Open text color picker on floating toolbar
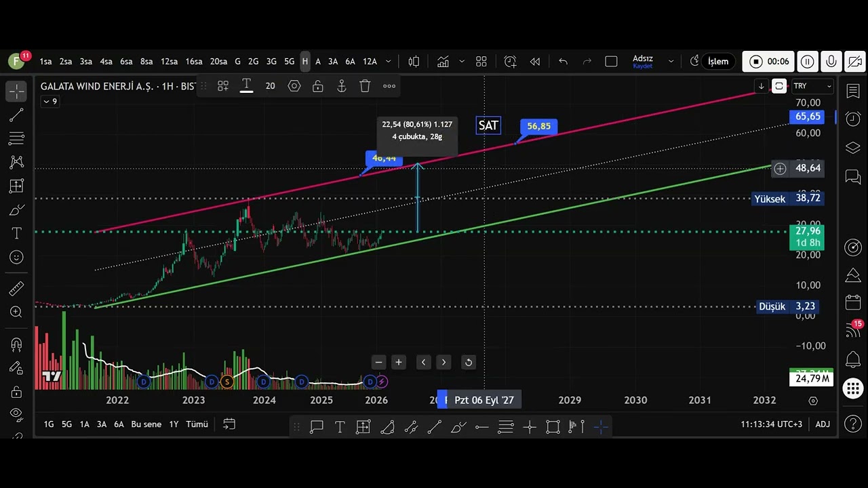Viewport: 868px width, 488px height. click(246, 86)
